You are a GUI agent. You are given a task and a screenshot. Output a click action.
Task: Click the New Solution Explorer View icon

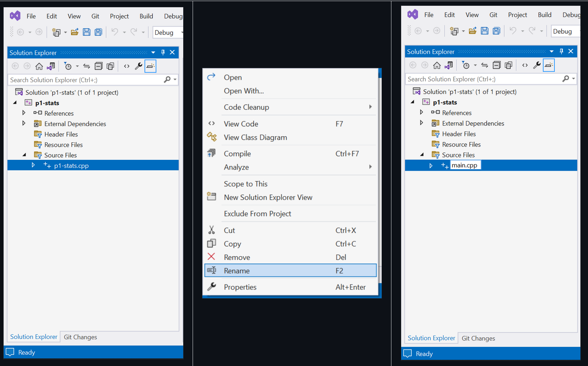[211, 197]
